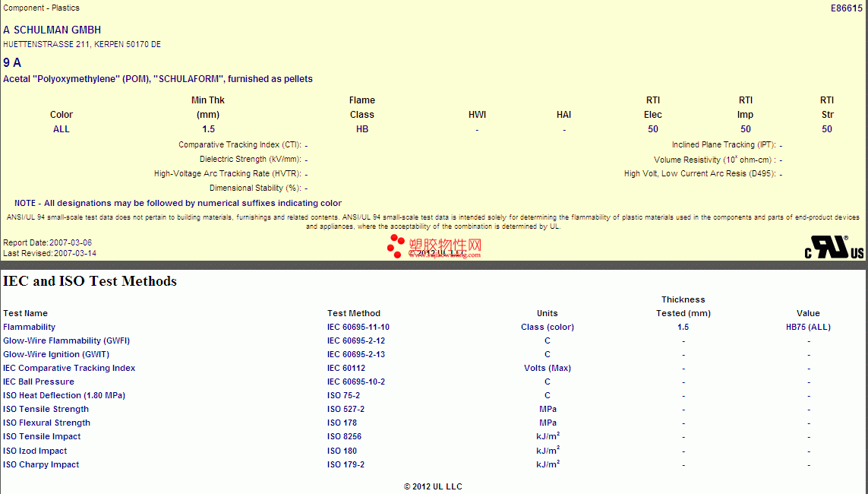Click the ISO 527-2 test method

pos(346,410)
